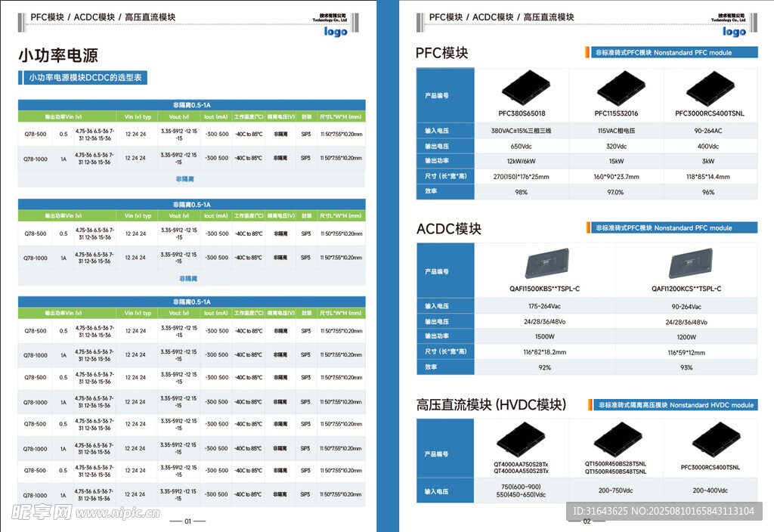
Task: Click the QAFI1200KCS**TSPL-C module image
Action: pyautogui.click(x=686, y=264)
